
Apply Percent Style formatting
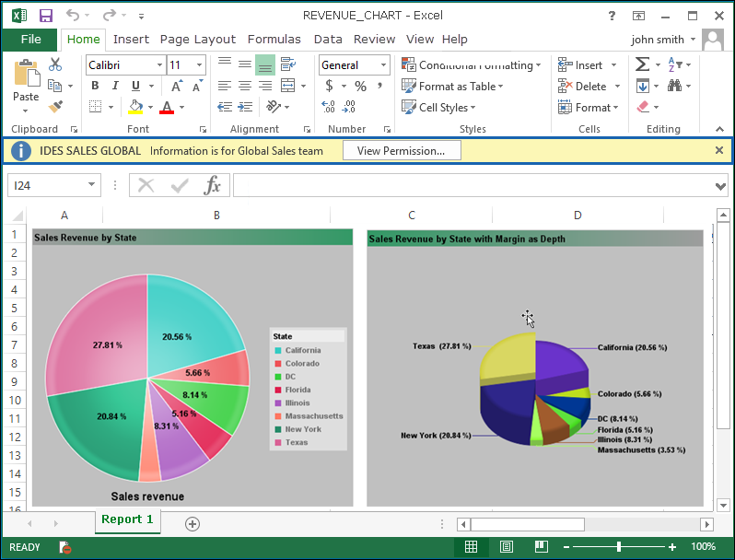pyautogui.click(x=360, y=87)
